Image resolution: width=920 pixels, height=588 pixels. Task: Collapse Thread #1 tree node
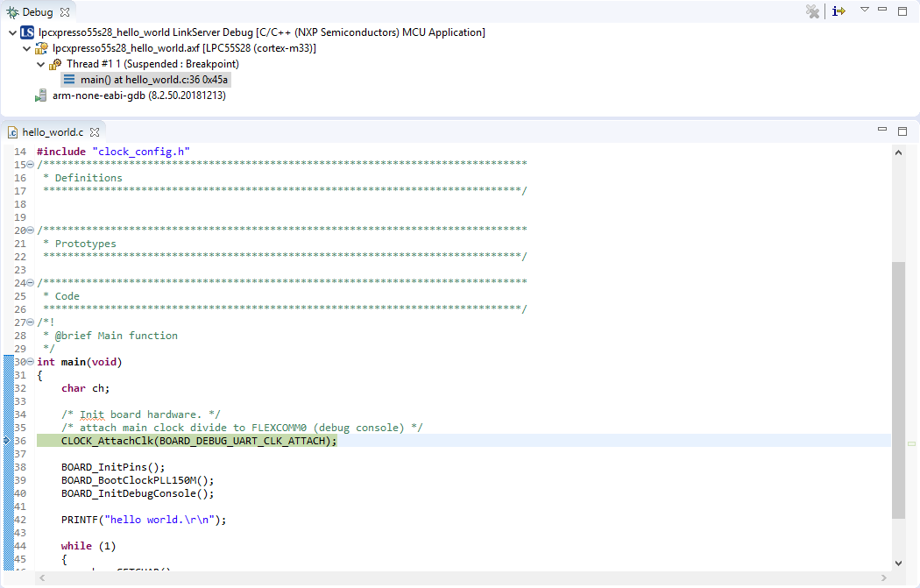(x=41, y=64)
